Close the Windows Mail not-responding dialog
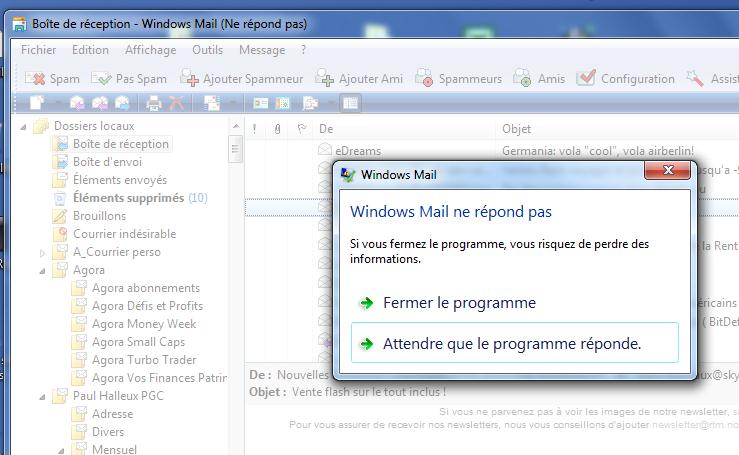739x455 pixels. (667, 170)
